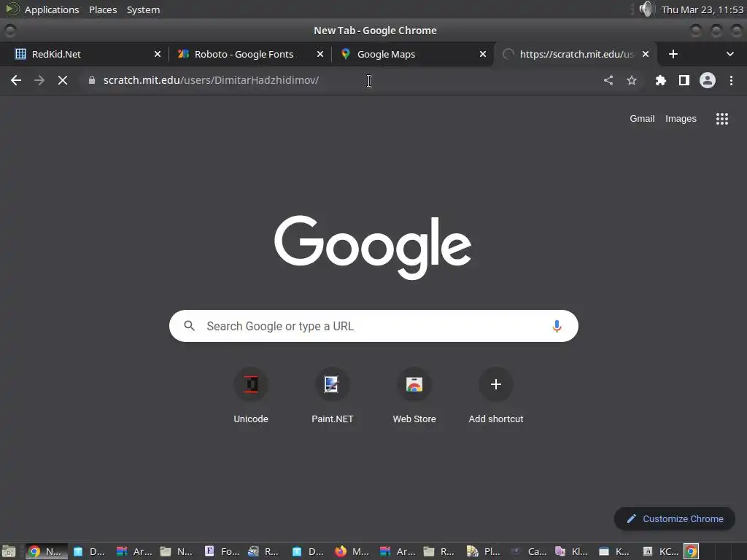Close the Roboto - Google Fonts tab
The width and height of the screenshot is (747, 560).
(320, 54)
